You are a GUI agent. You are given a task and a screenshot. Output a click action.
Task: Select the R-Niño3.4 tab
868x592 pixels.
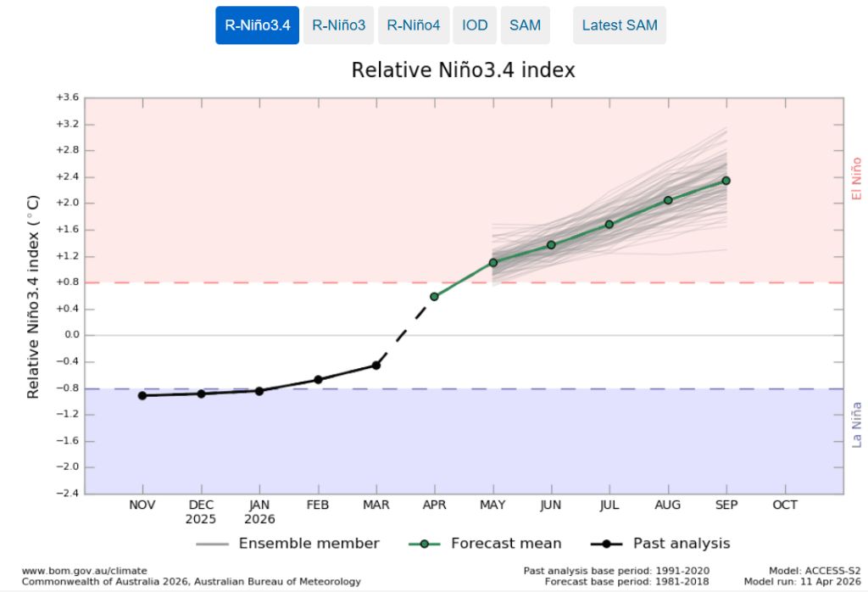[257, 25]
